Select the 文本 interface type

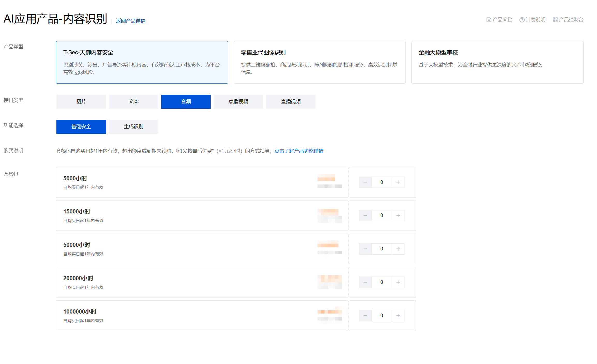(133, 102)
